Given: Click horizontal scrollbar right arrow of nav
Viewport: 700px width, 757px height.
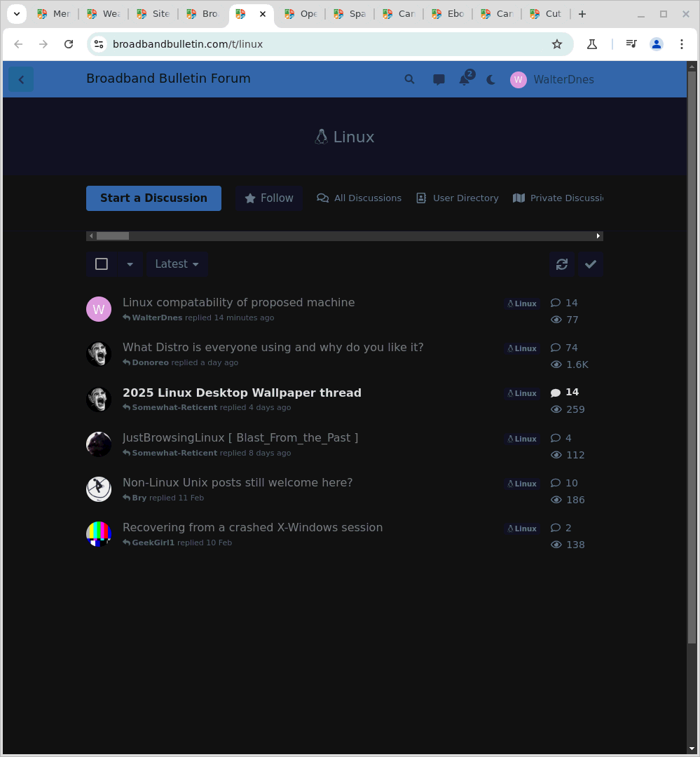Looking at the screenshot, I should click(598, 236).
